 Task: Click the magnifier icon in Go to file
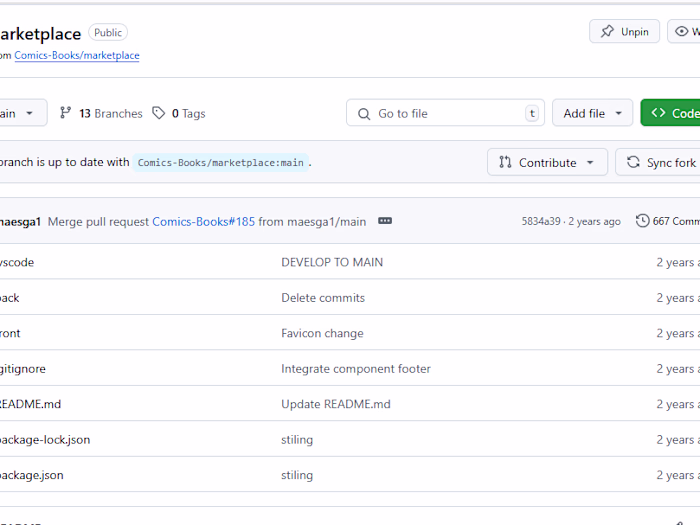[x=364, y=113]
